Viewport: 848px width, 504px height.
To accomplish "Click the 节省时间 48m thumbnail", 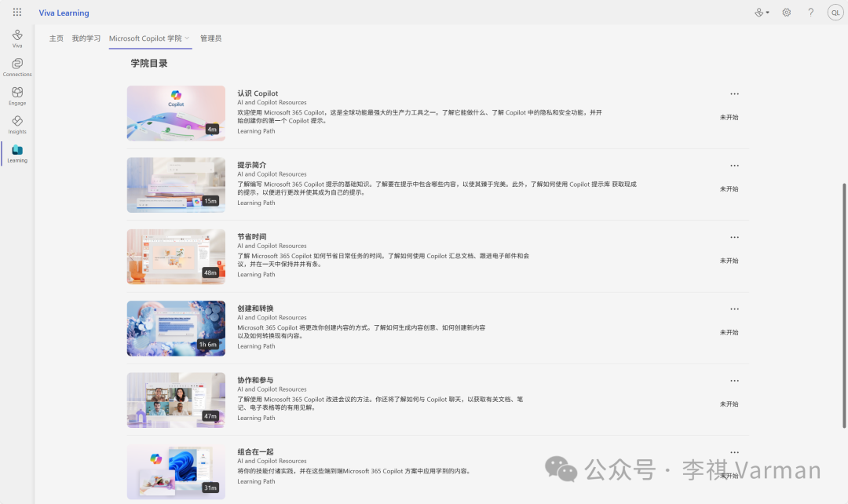I will 177,257.
